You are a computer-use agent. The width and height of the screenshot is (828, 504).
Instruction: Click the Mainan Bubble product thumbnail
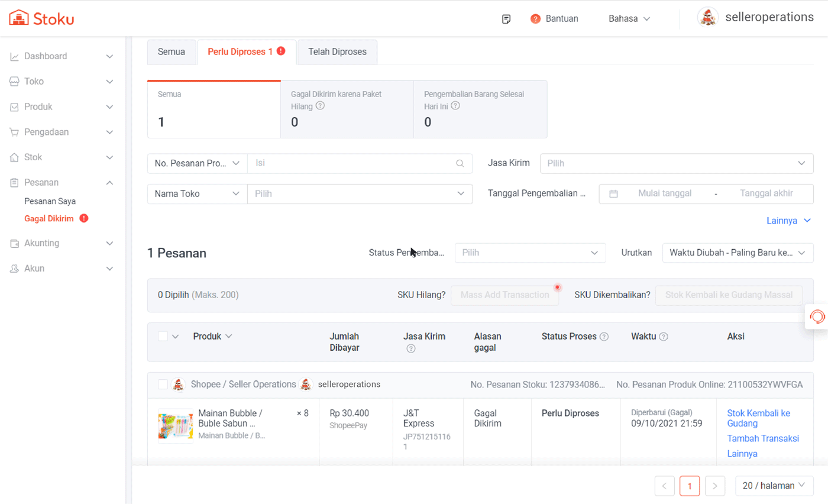click(x=176, y=426)
